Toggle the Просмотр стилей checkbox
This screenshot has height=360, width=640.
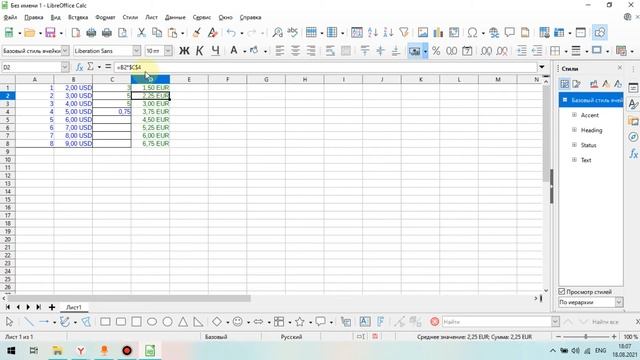(562, 291)
